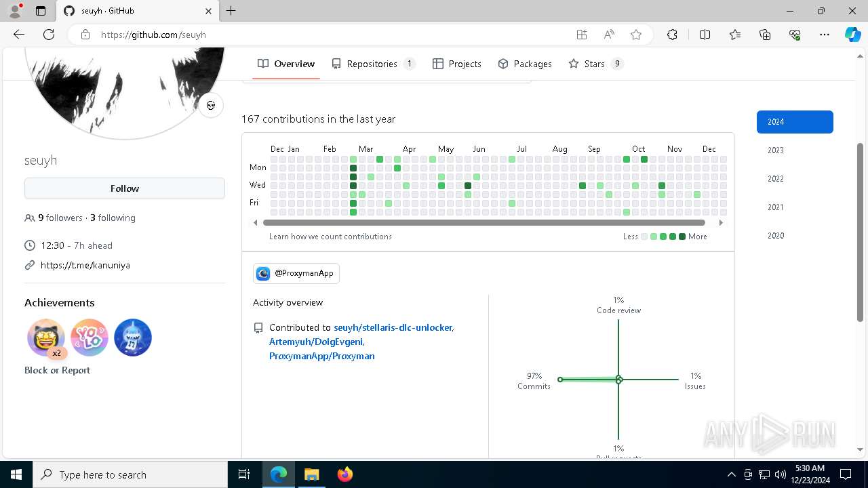The width and height of the screenshot is (868, 488).
Task: Toggle Split screen view icon
Action: [x=705, y=35]
